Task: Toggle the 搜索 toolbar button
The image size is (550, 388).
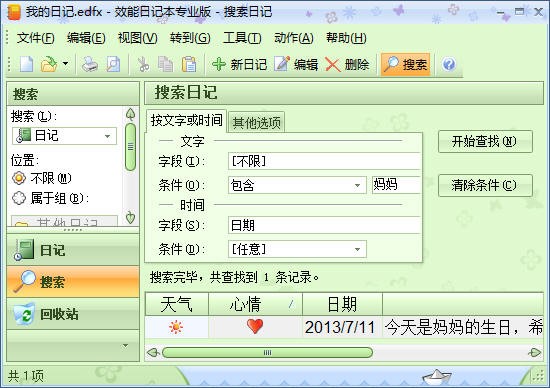Action: point(405,65)
